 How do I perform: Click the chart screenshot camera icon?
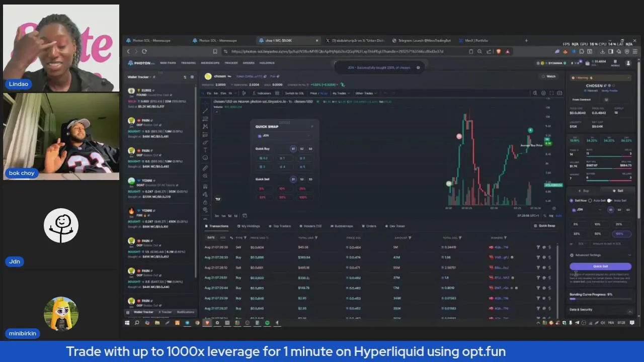(559, 93)
